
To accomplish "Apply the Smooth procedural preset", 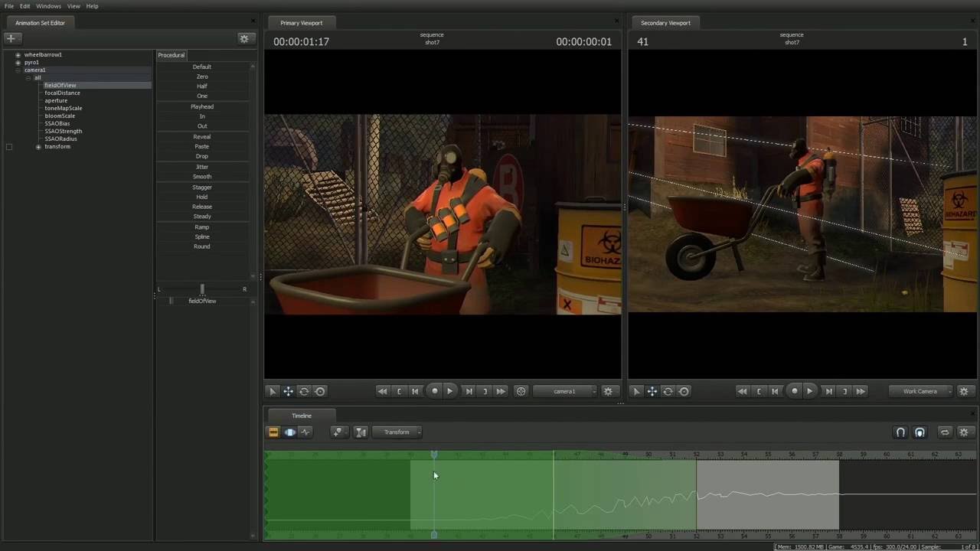I will click(202, 177).
